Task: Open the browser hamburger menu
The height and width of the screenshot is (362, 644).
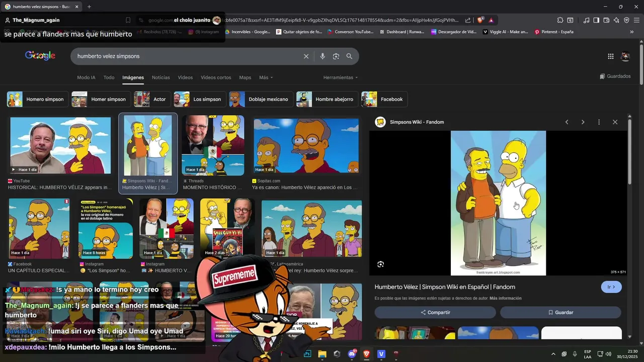Action: tap(636, 20)
